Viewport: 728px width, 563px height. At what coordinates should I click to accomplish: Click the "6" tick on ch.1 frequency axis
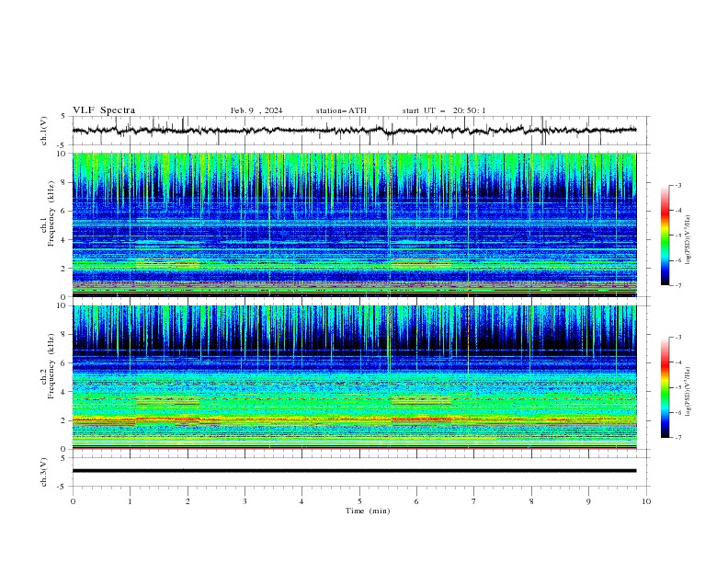(x=64, y=211)
